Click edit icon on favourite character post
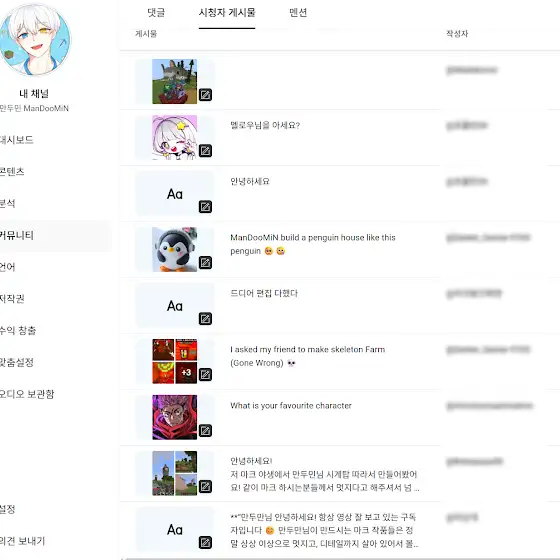 point(205,430)
